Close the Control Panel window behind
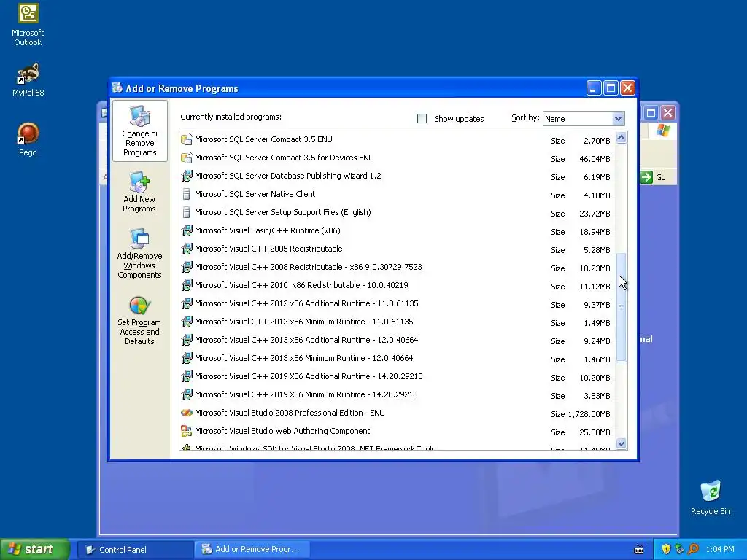Image resolution: width=747 pixels, height=560 pixels. (x=668, y=113)
